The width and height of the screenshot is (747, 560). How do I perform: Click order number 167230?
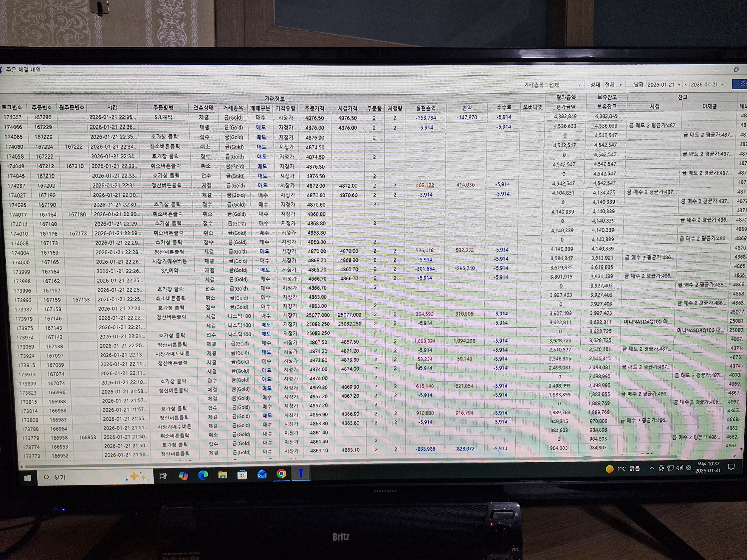point(43,117)
